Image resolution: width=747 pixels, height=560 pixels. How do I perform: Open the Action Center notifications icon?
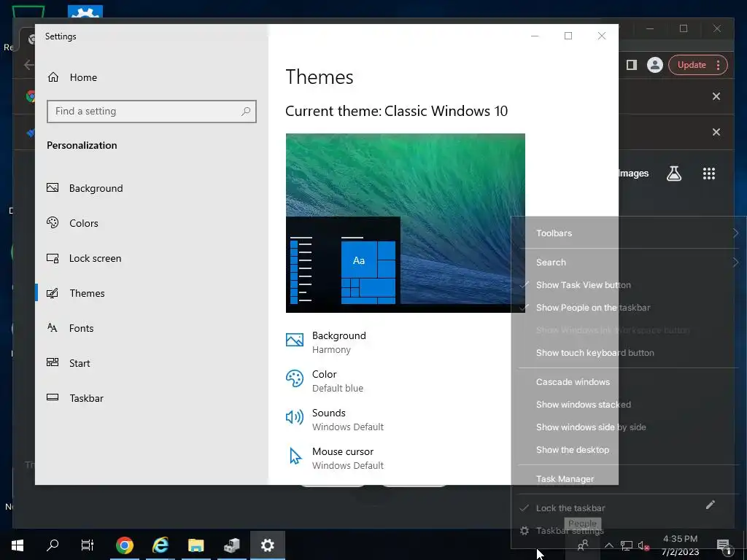click(x=724, y=545)
